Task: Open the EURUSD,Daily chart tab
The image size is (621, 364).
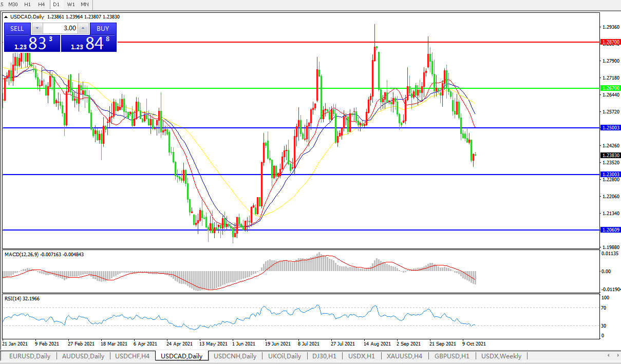Action: tap(30, 356)
